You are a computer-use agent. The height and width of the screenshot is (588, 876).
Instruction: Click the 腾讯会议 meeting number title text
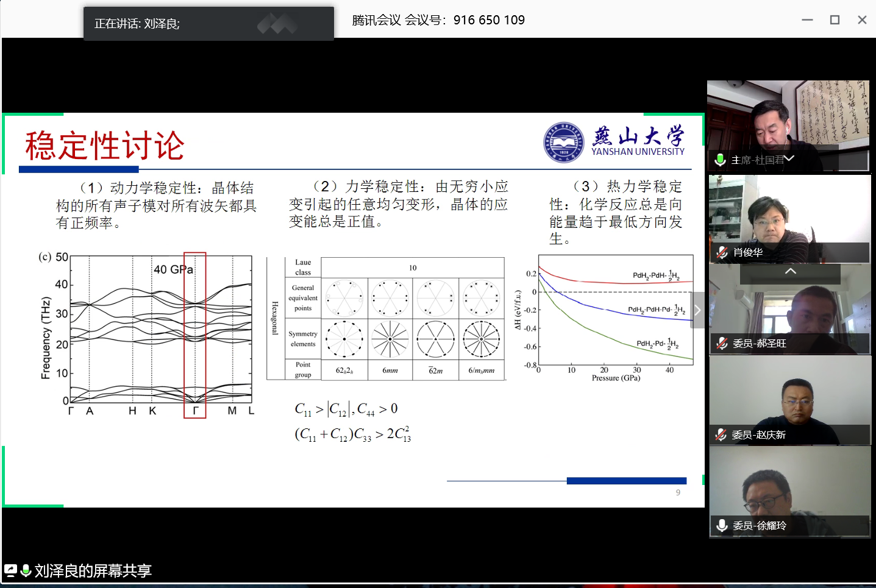coord(438,20)
